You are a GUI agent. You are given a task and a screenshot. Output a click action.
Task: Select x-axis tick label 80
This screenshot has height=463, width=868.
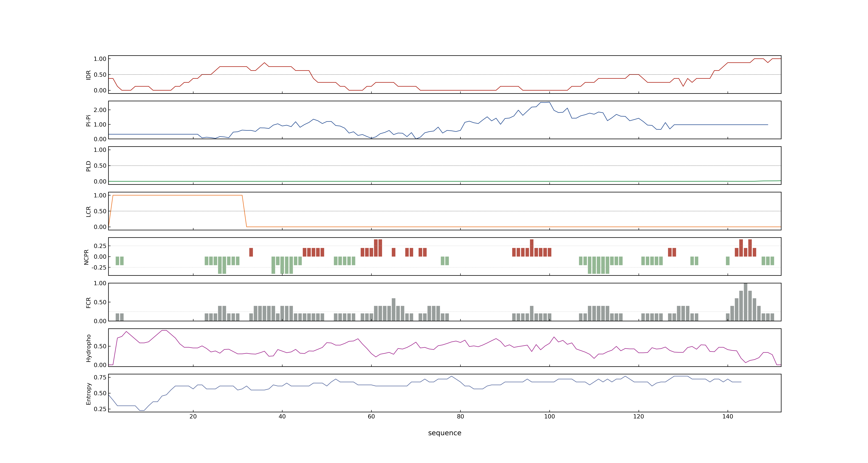coord(460,416)
